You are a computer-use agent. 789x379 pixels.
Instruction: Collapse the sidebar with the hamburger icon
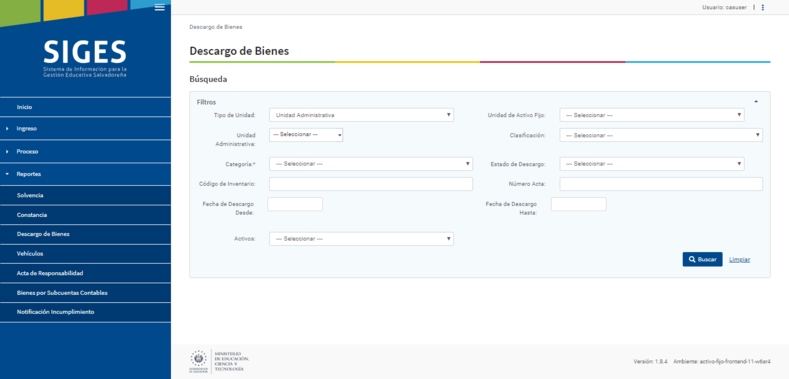click(160, 7)
